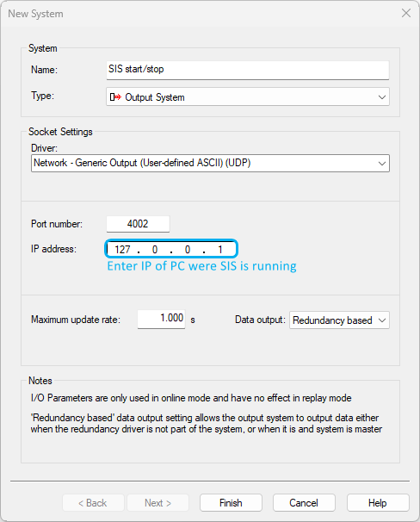
Task: Click the last IP octet 1
Action: (x=219, y=249)
